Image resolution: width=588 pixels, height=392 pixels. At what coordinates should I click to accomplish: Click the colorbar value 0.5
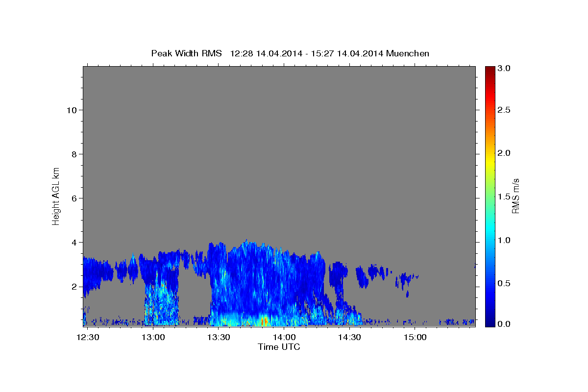click(x=504, y=283)
